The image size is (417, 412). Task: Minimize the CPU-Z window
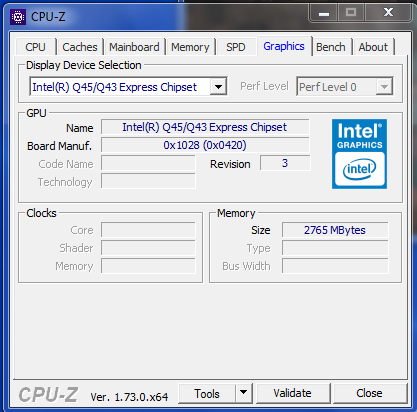(324, 13)
